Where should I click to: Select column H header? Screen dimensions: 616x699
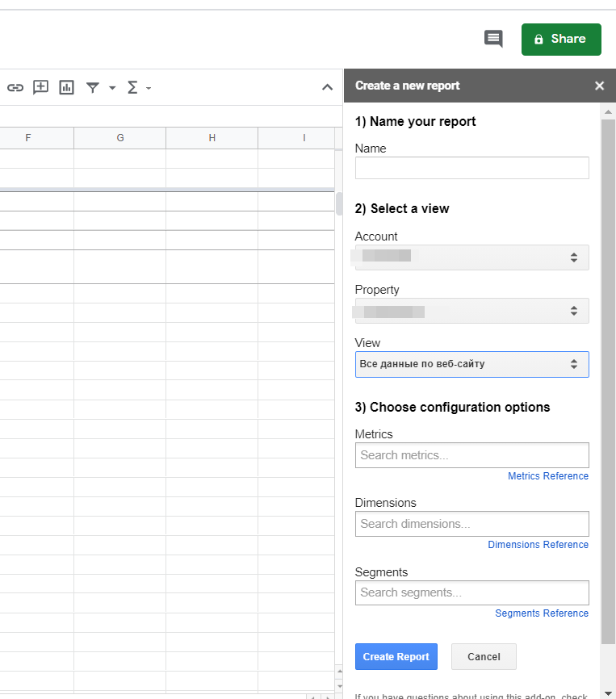tap(212, 138)
